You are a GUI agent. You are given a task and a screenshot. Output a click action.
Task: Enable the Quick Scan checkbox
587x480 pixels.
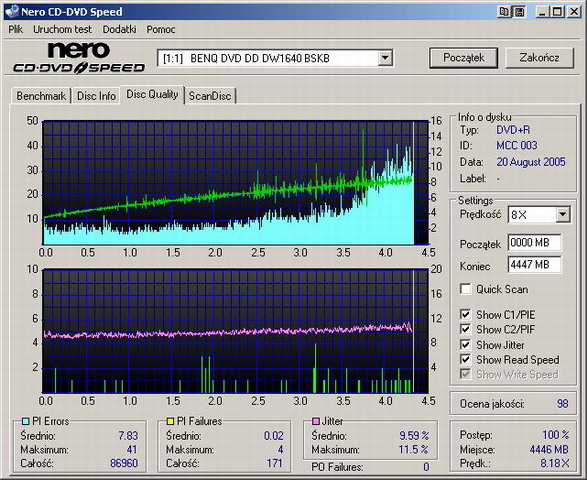point(465,289)
